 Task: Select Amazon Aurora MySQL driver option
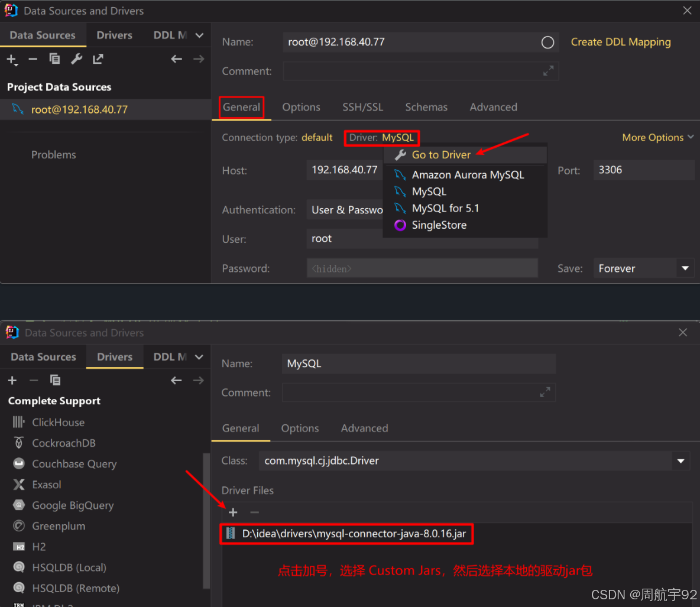(465, 175)
